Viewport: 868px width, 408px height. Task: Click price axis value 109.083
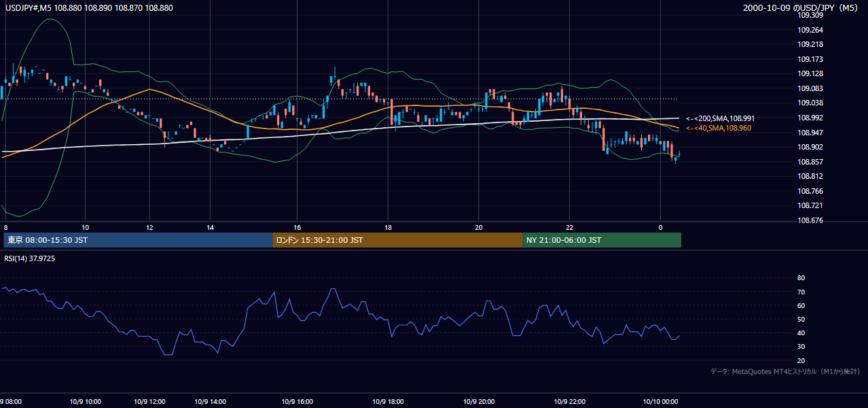[x=810, y=88]
